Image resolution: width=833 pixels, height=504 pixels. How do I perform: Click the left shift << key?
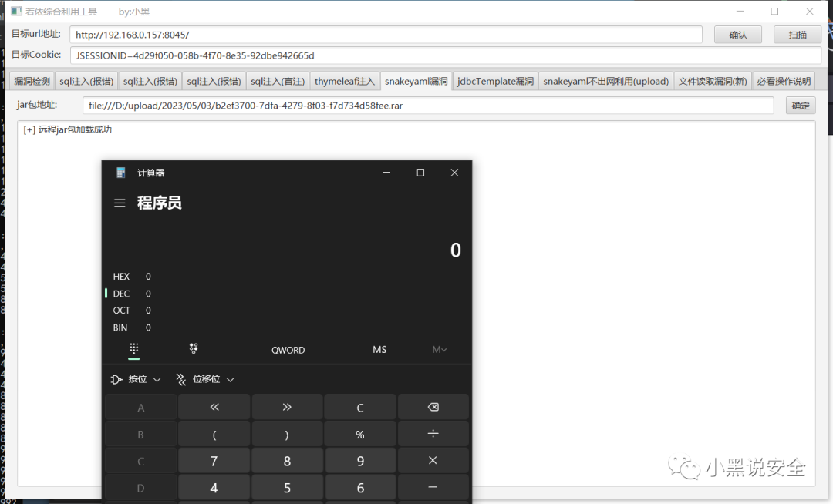tap(214, 407)
